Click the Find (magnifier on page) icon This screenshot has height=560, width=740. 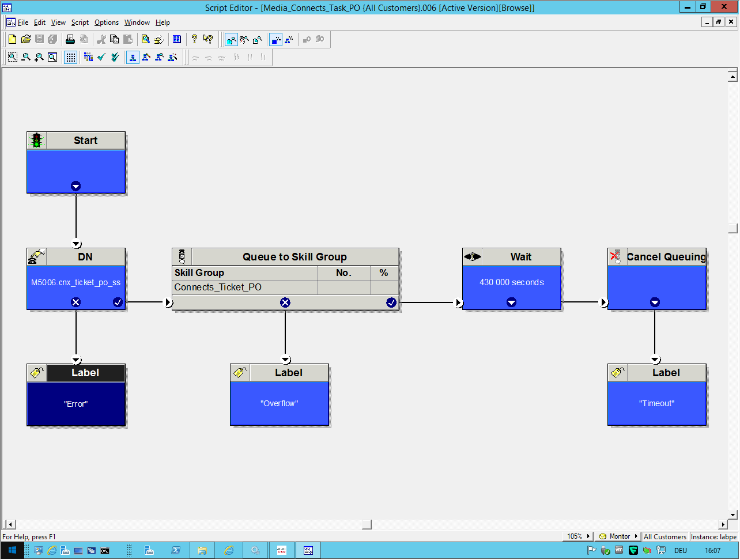pos(146,39)
